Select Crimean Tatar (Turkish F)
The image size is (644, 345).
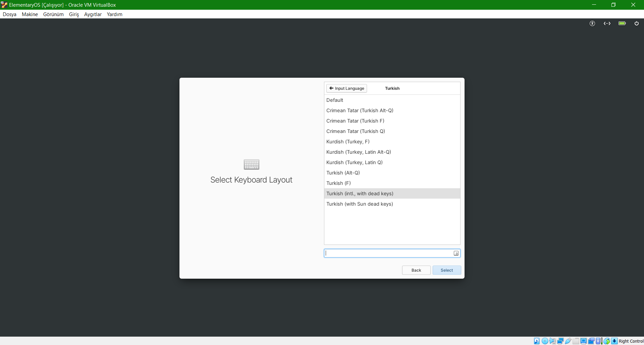click(x=392, y=121)
